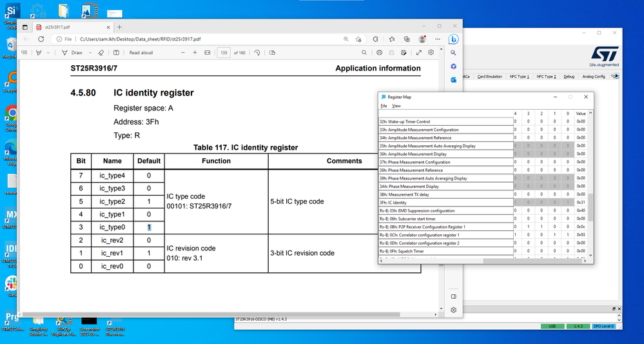This screenshot has height=344, width=644.
Task: Switch to Debug tab
Action: pos(569,76)
